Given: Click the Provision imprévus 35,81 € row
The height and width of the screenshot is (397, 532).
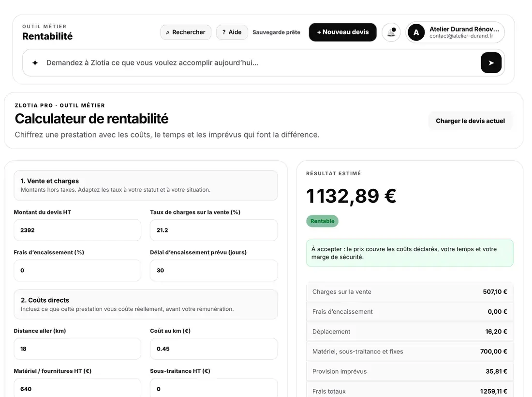Looking at the screenshot, I should tap(410, 371).
